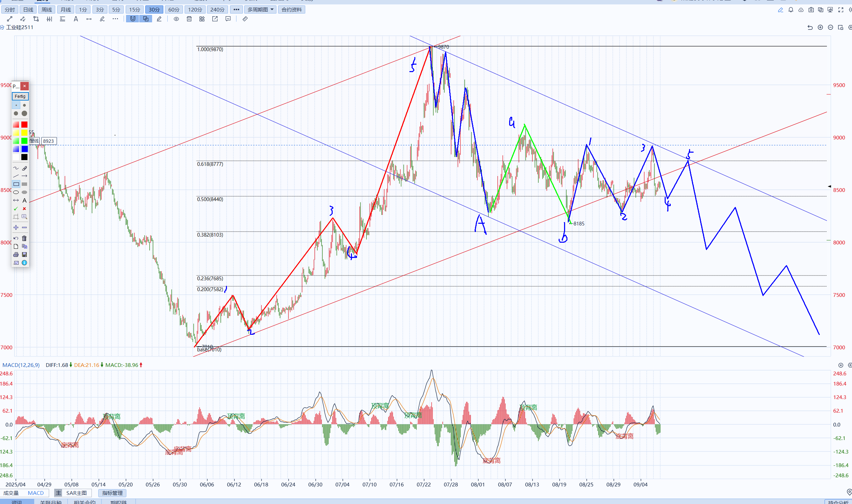This screenshot has height=504, width=852.
Task: Open the 多周期图 dropdown
Action: (260, 9)
